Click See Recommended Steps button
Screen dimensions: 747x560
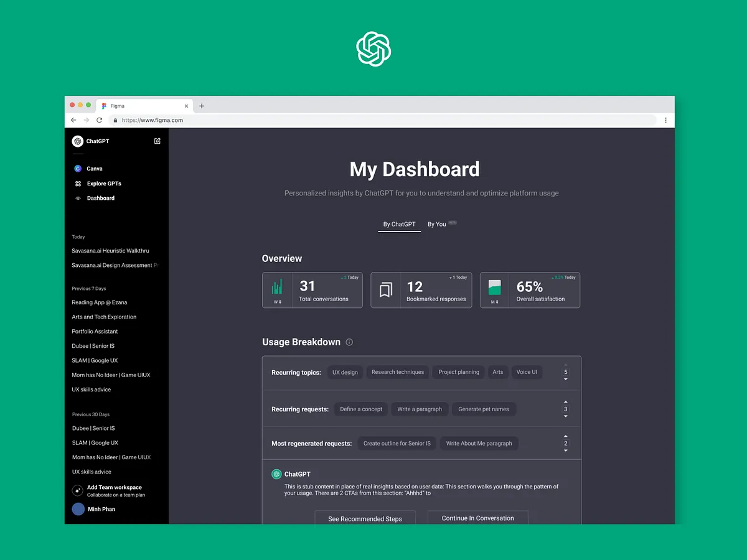[365, 518]
